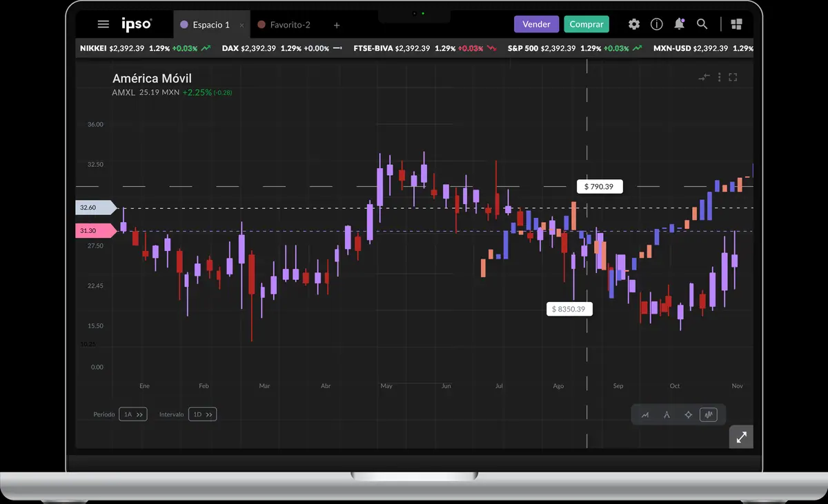The width and height of the screenshot is (828, 504).
Task: Click the Abr month label
Action: 326,386
